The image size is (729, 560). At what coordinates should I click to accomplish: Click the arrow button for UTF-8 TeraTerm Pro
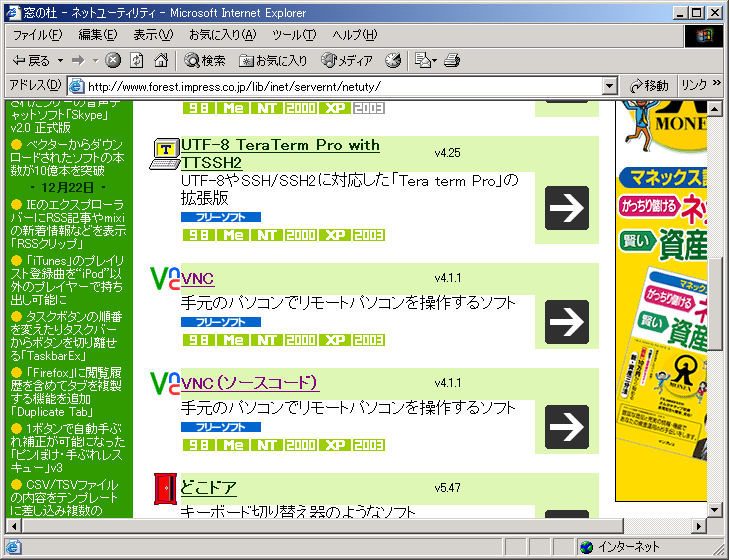click(567, 208)
